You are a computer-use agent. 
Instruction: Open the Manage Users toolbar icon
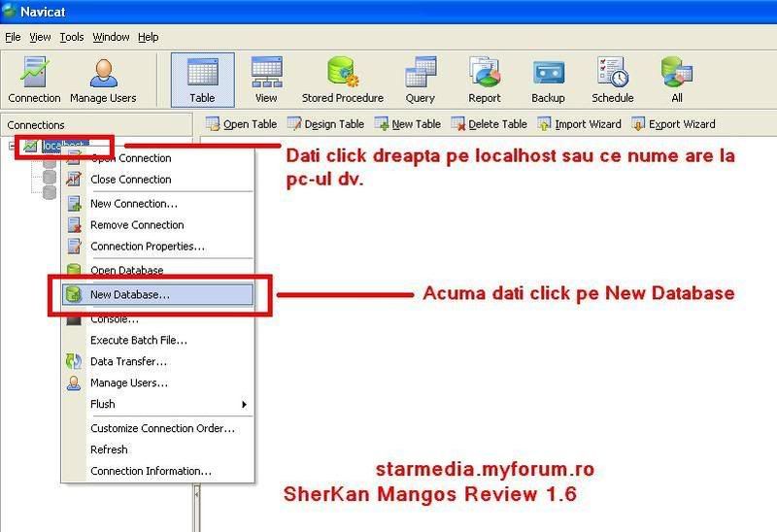[103, 80]
